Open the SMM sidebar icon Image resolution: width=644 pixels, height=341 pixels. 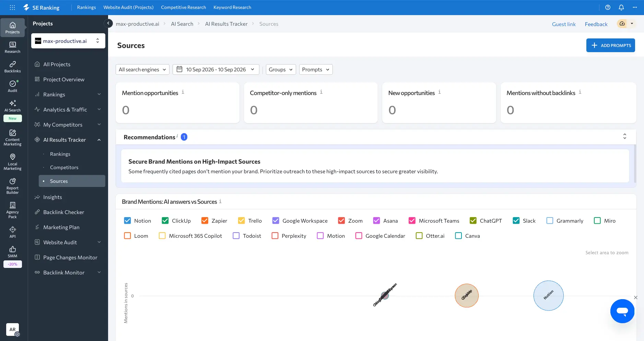pos(12,252)
